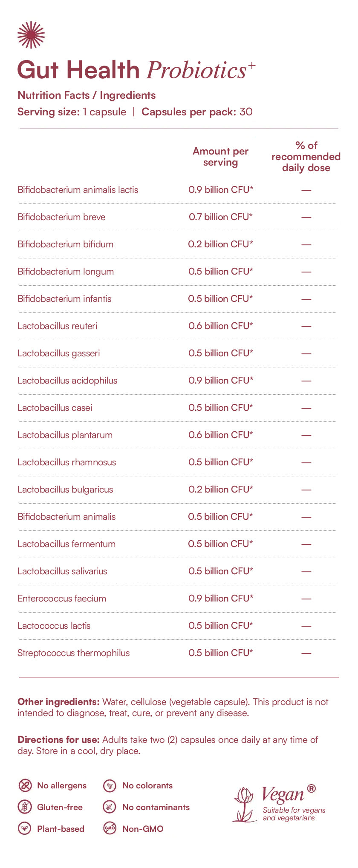This screenshot has width=358, height=868.
Task: Click the Vegan tulip flower logo
Action: tap(244, 805)
